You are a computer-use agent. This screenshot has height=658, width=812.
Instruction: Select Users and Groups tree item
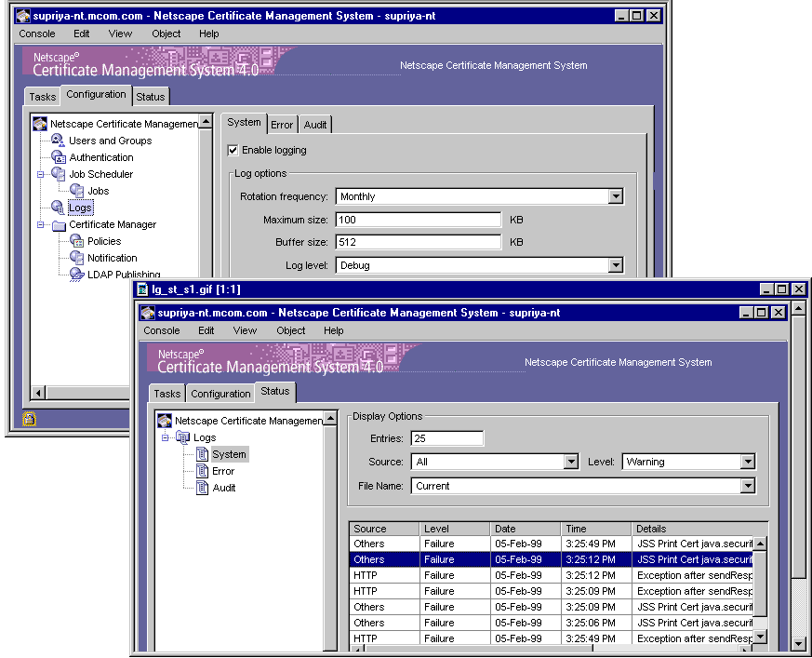(111, 141)
